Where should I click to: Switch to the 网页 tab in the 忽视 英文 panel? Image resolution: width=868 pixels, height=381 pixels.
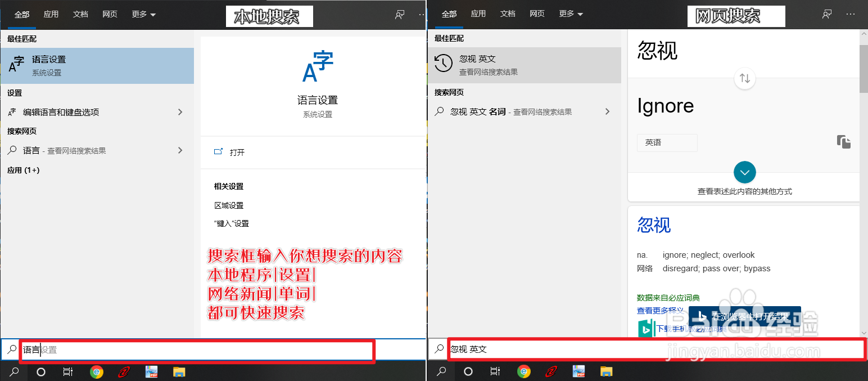[x=537, y=14]
